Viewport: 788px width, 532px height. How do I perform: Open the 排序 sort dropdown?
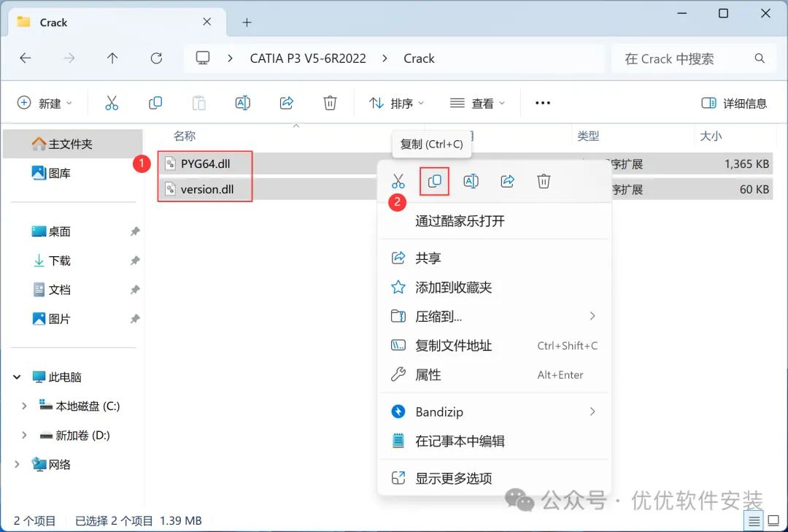pyautogui.click(x=396, y=103)
